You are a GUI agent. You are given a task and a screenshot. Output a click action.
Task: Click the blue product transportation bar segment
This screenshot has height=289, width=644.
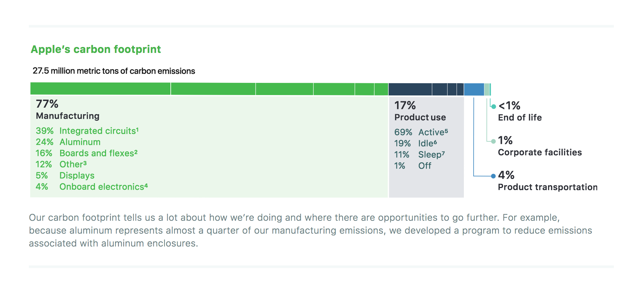(x=474, y=89)
